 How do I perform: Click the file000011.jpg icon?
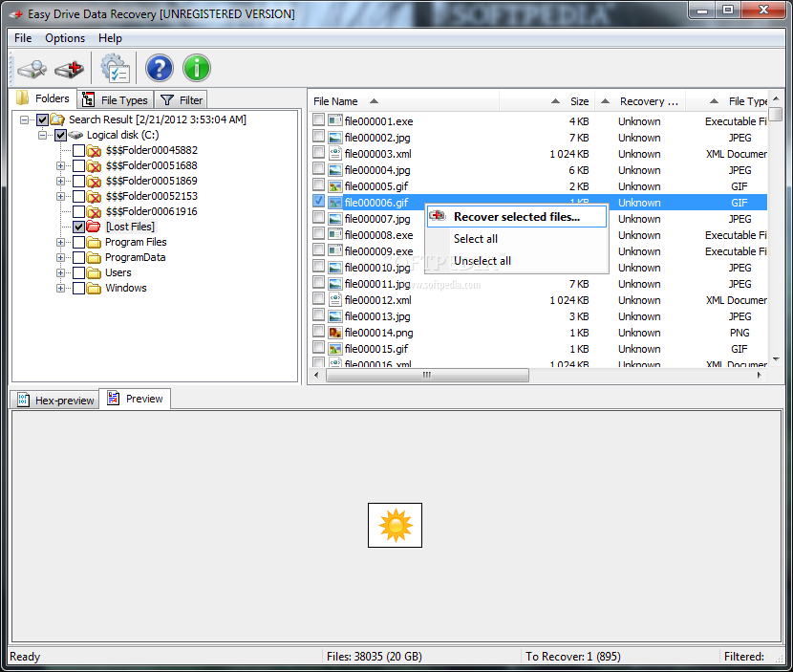pyautogui.click(x=334, y=283)
